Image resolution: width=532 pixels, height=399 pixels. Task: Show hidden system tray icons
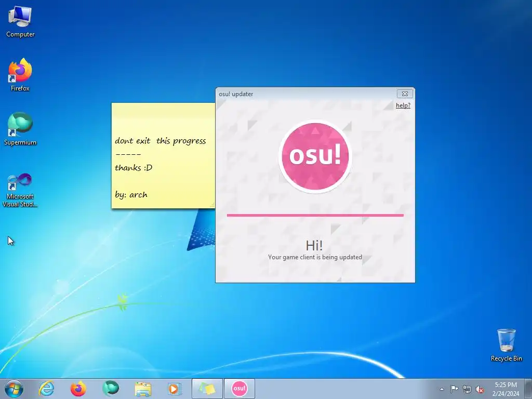(x=442, y=389)
